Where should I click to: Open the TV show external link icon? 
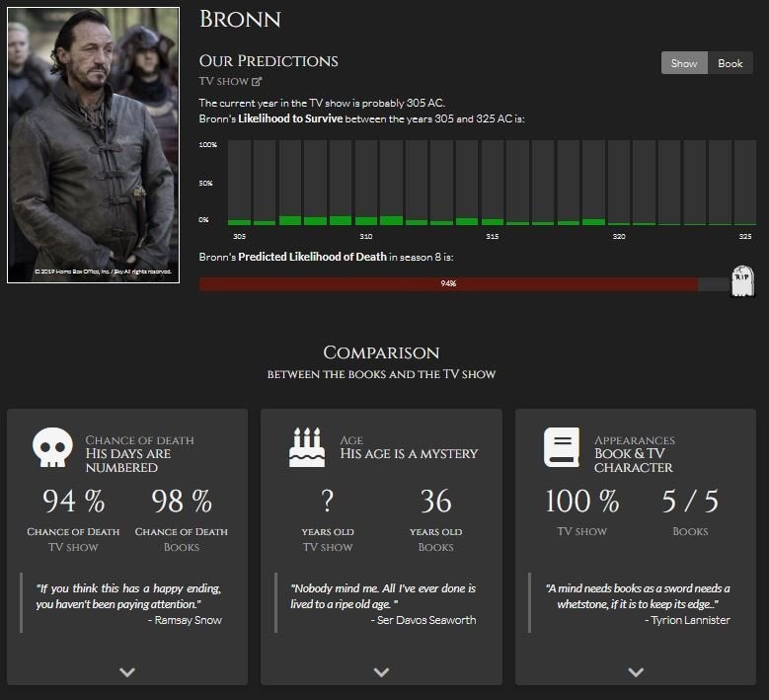pyautogui.click(x=257, y=81)
